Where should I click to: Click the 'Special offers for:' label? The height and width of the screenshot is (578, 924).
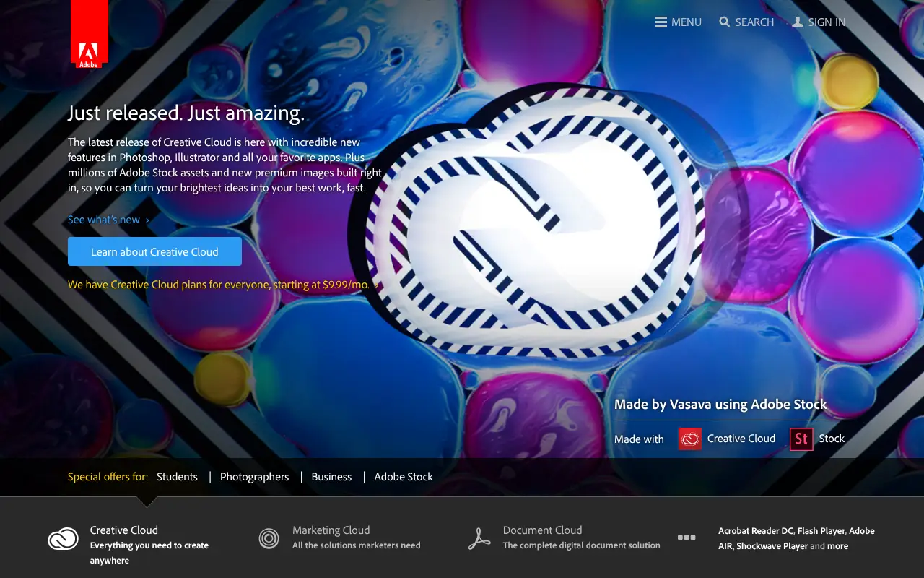point(108,477)
